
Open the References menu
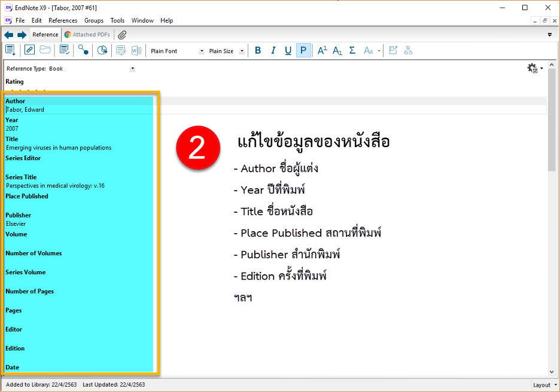[x=63, y=20]
